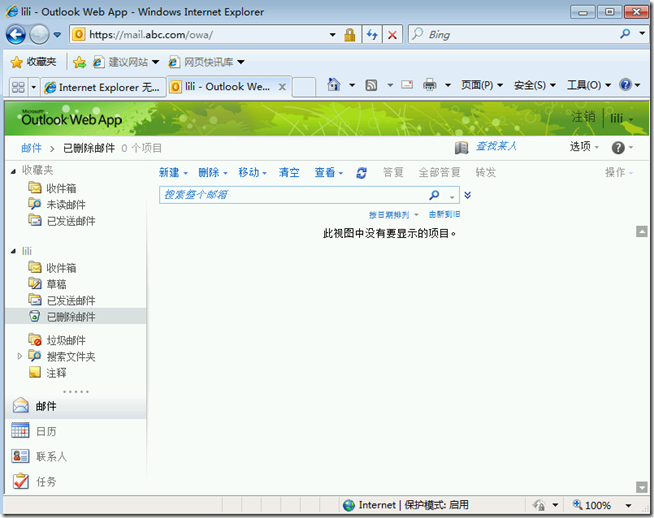Open the 新建 dropdown menu
The height and width of the screenshot is (518, 654).
click(173, 172)
